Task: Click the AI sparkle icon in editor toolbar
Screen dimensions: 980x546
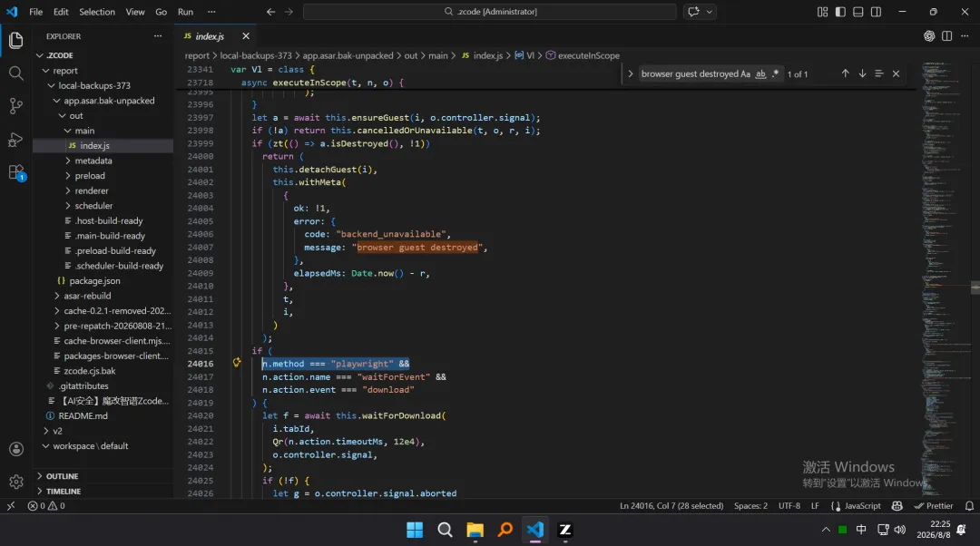Action: click(929, 36)
